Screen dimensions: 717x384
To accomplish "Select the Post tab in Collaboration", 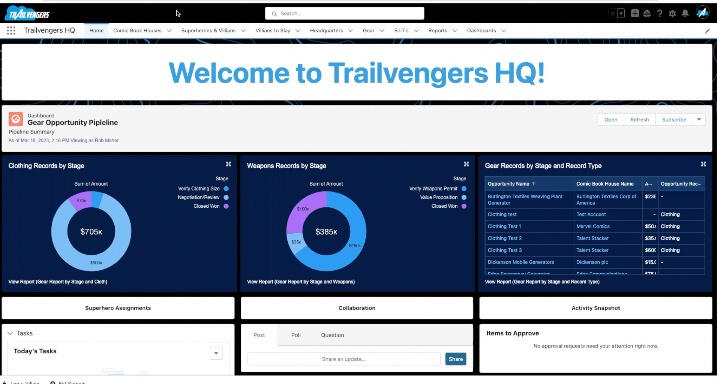I will tap(259, 335).
